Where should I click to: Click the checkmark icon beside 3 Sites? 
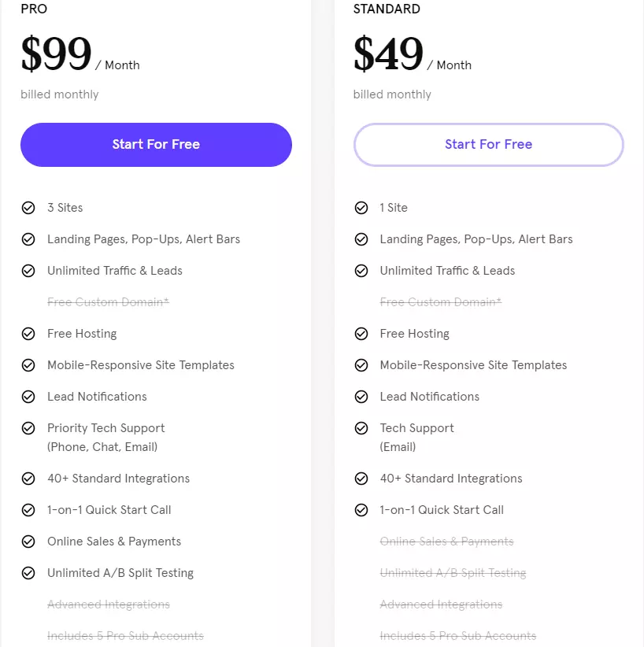coord(28,208)
